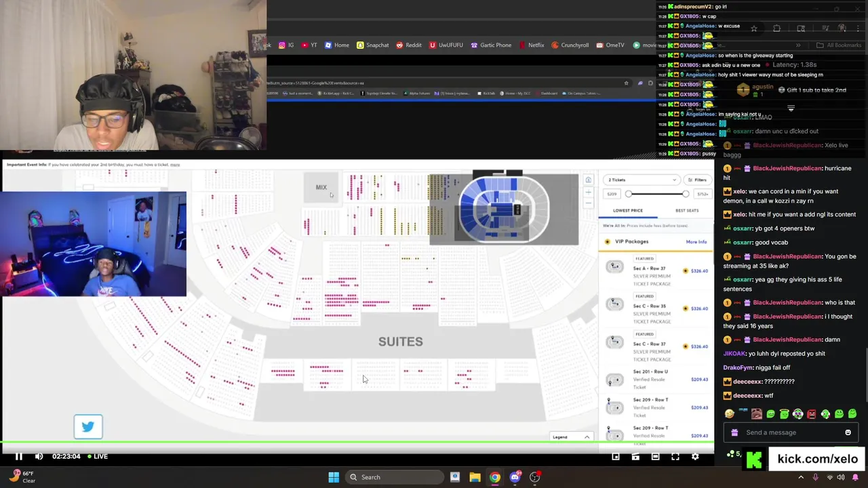This screenshot has height=488, width=868.
Task: Open Google Chrome from the taskbar
Action: [495, 477]
